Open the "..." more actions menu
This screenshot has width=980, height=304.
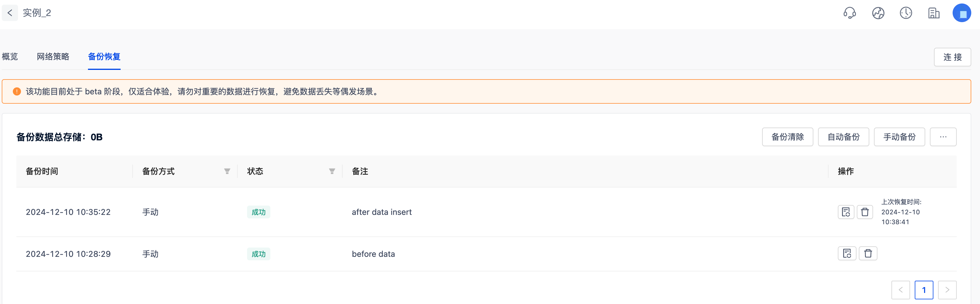point(943,137)
